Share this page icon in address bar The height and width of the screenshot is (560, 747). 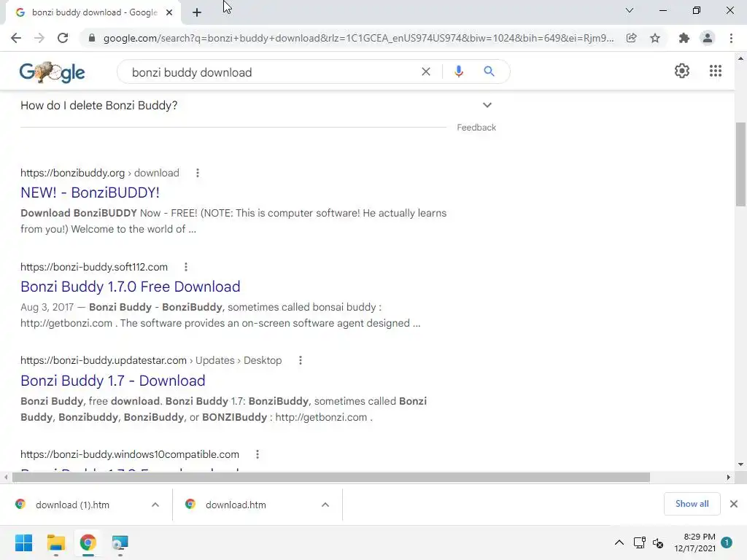[631, 38]
